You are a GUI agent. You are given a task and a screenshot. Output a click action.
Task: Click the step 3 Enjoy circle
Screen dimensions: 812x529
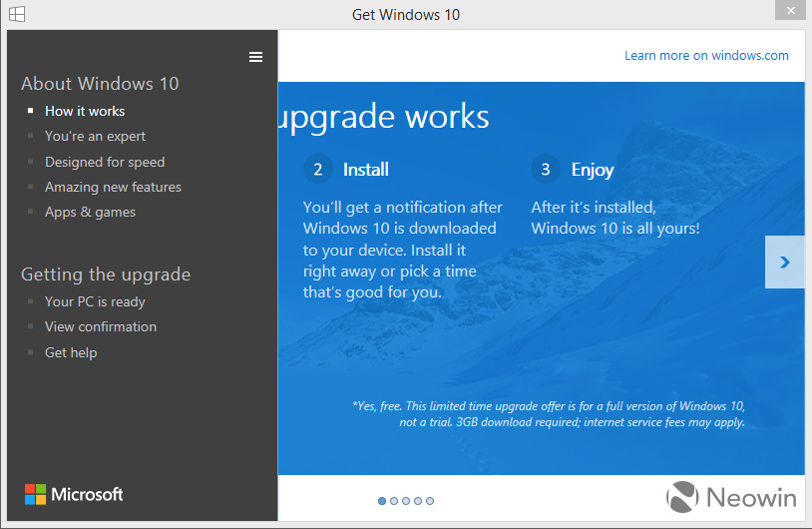tap(546, 170)
